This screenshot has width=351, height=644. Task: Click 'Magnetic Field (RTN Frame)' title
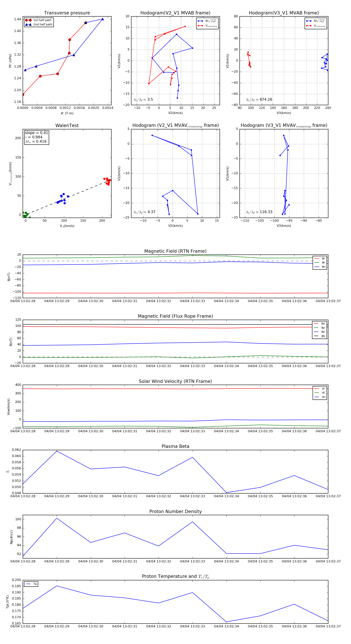coord(175,251)
